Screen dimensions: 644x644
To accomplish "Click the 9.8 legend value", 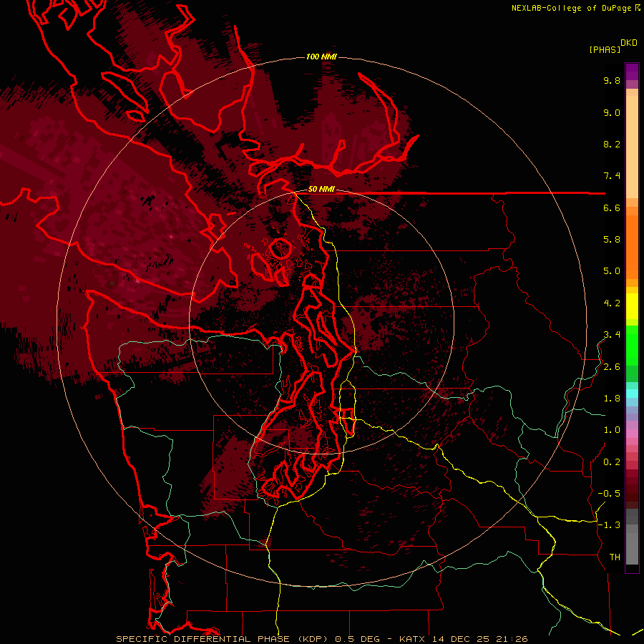I will pyautogui.click(x=612, y=80).
